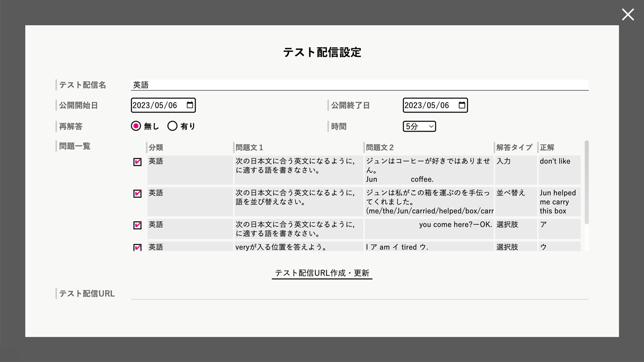Click the 問題文１ column header
644x362 pixels.
click(250, 147)
